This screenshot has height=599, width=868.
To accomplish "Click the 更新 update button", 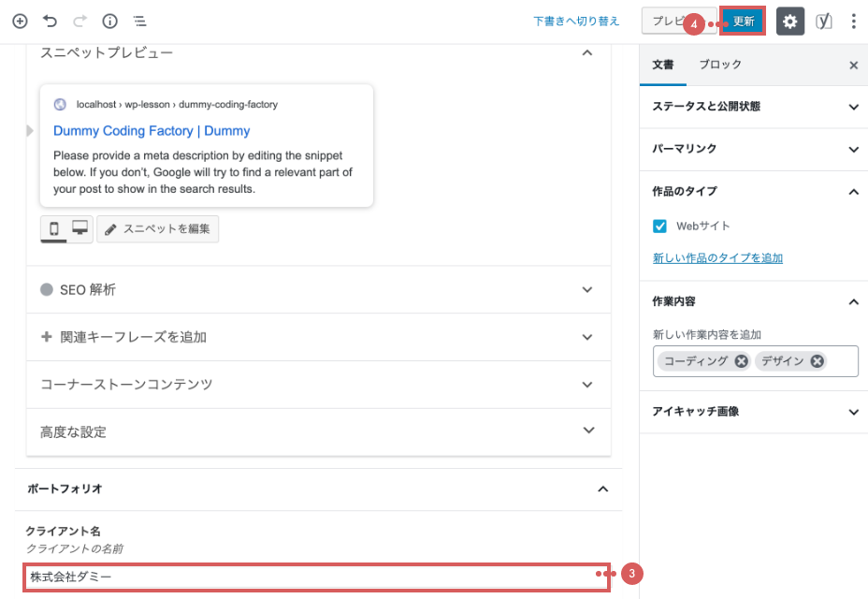I will click(x=744, y=22).
